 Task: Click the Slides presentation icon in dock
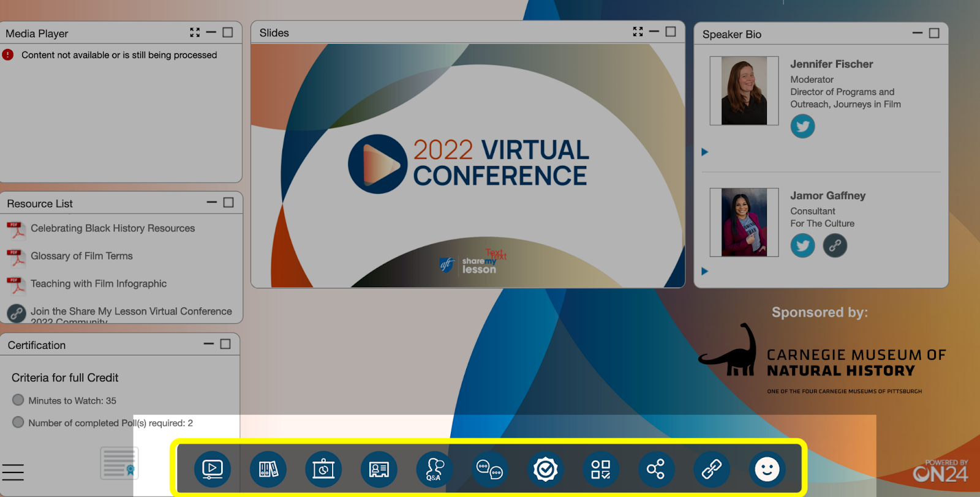(x=323, y=469)
